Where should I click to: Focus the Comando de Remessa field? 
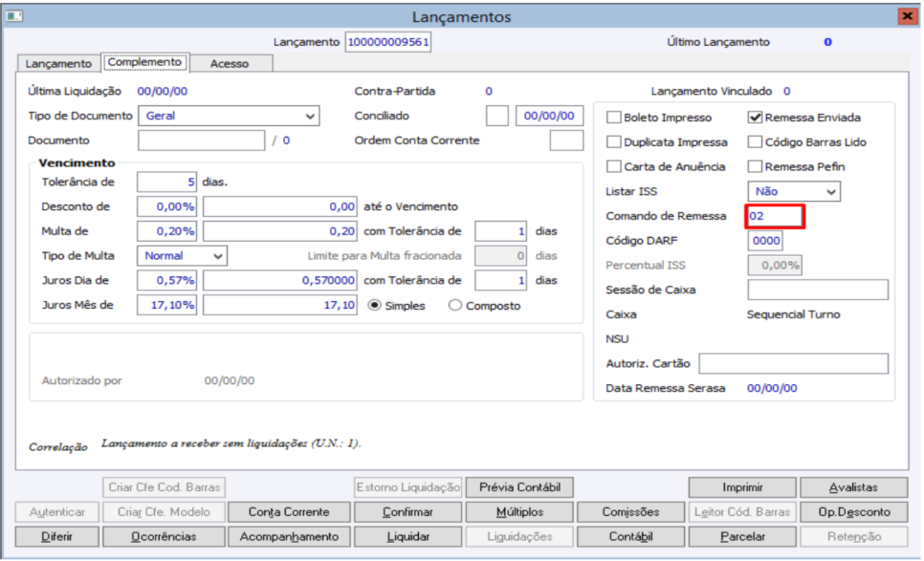click(774, 216)
